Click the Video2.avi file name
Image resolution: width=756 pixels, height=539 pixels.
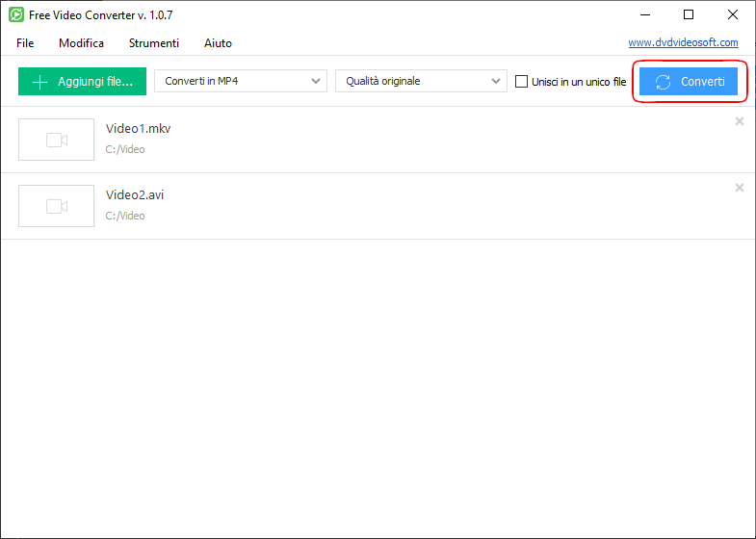coord(135,195)
